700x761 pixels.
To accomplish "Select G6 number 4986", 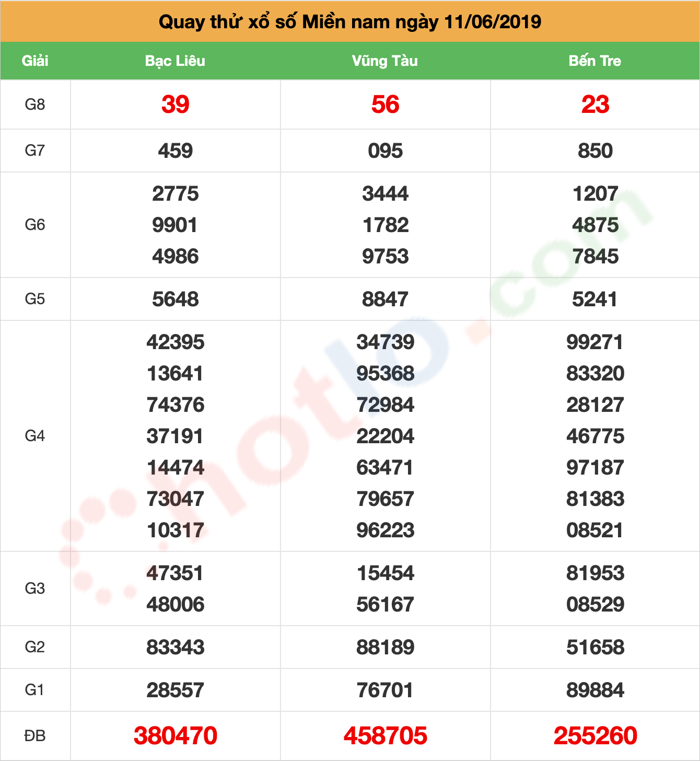I will coord(176,257).
